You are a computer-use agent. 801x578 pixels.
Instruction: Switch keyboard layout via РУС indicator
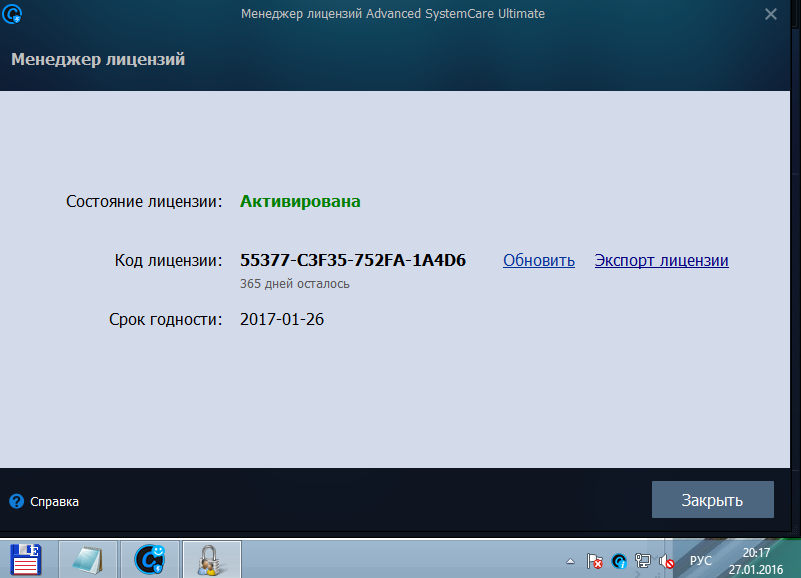coord(699,562)
